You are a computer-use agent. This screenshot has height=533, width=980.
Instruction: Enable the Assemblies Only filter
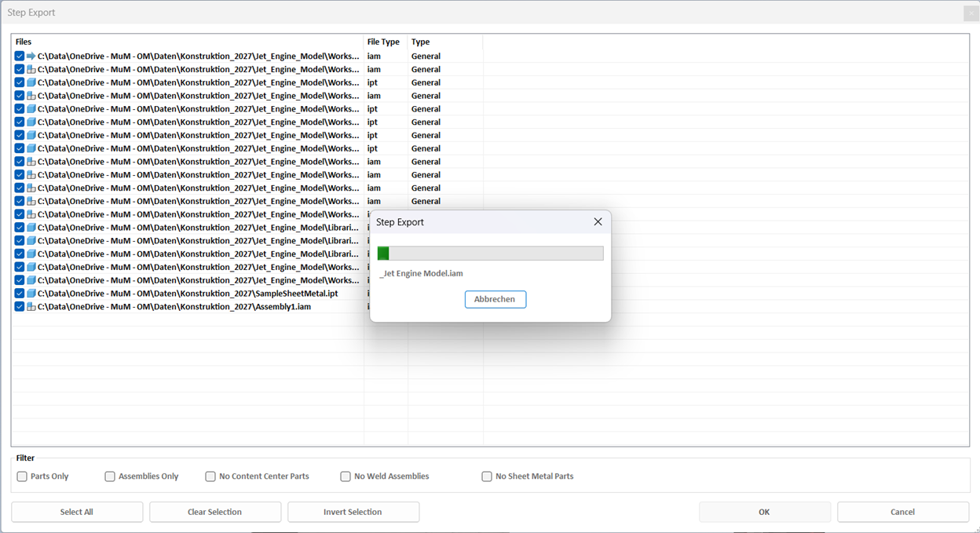click(110, 476)
